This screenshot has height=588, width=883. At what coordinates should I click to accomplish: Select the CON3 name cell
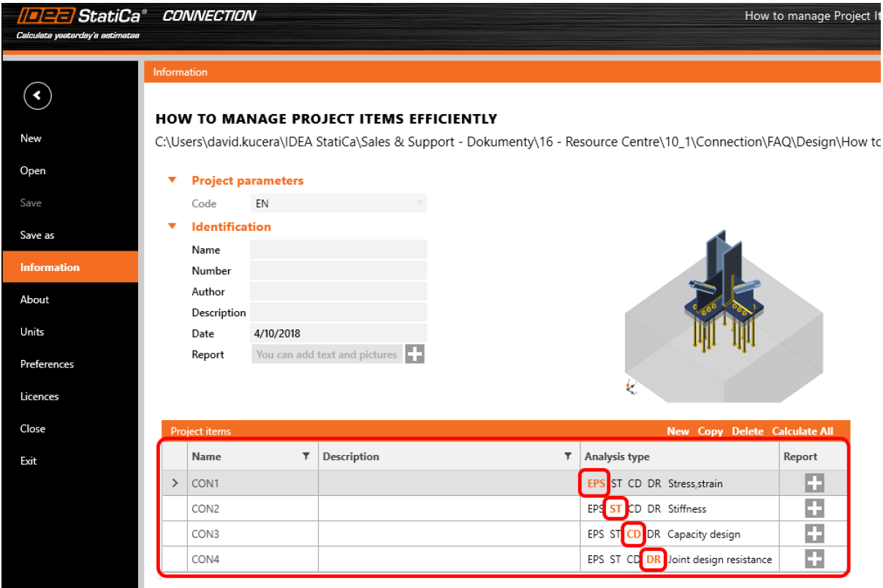coord(253,534)
